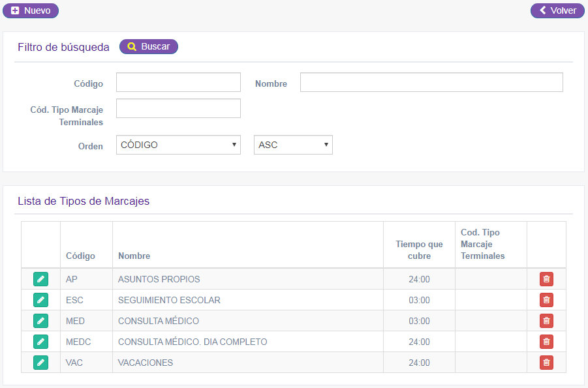Click the Nombre column header

coord(134,256)
